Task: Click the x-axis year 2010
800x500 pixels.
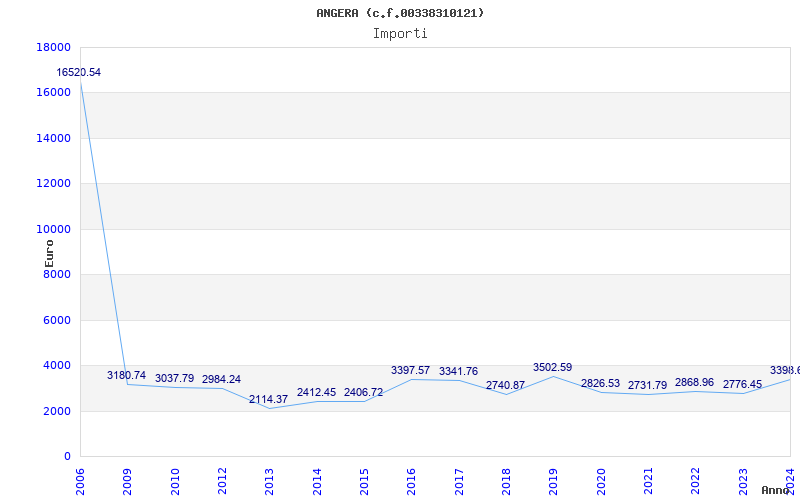Action: coord(175,482)
